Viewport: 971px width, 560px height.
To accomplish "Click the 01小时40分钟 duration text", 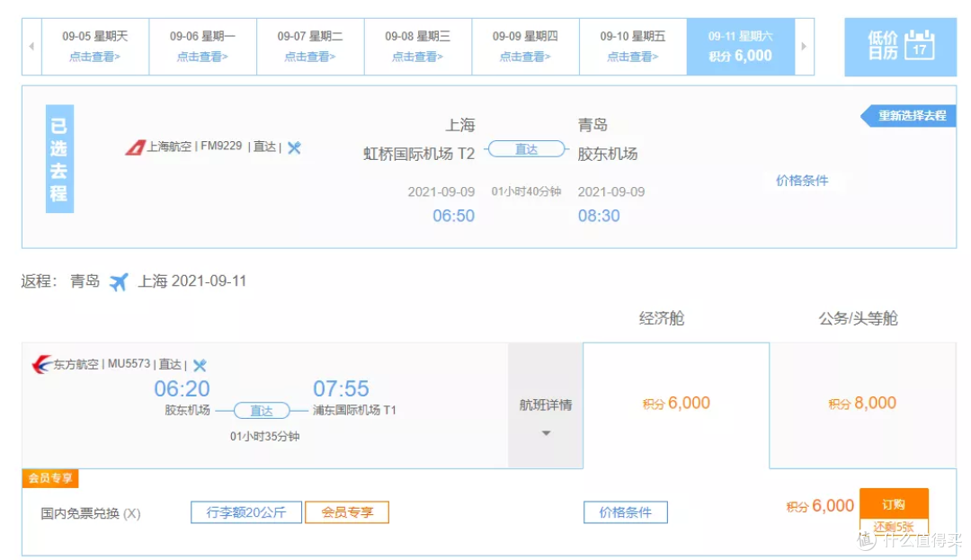I will point(526,191).
